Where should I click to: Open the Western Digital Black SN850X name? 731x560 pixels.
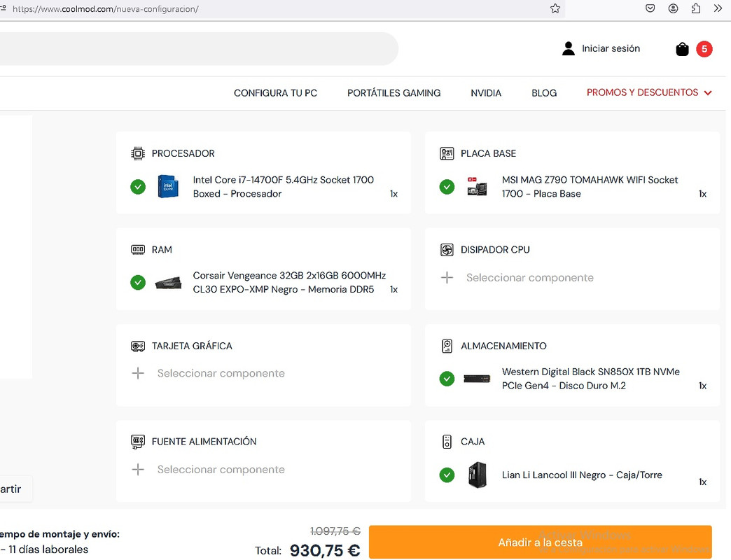pos(591,379)
